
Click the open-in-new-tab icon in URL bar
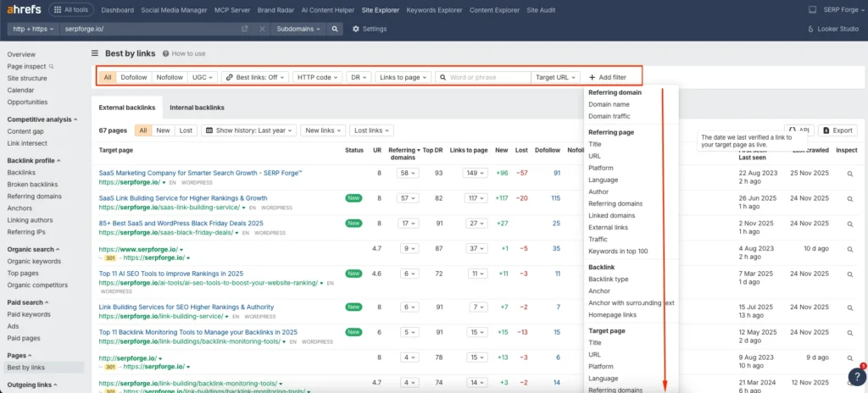245,29
